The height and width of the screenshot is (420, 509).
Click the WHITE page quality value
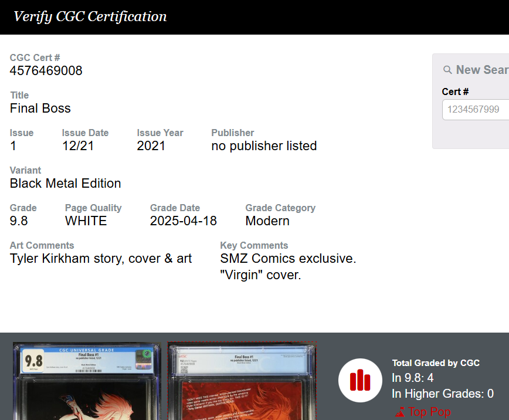[86, 221]
